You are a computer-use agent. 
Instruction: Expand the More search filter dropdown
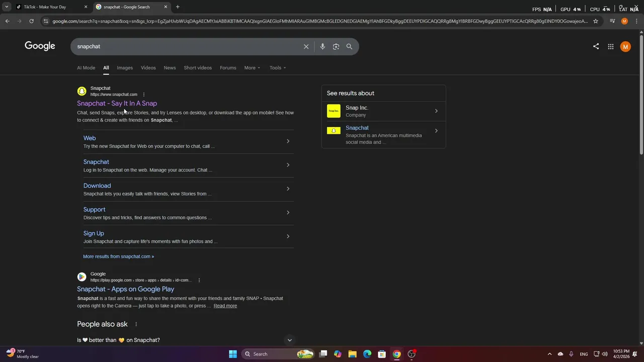pyautogui.click(x=252, y=68)
